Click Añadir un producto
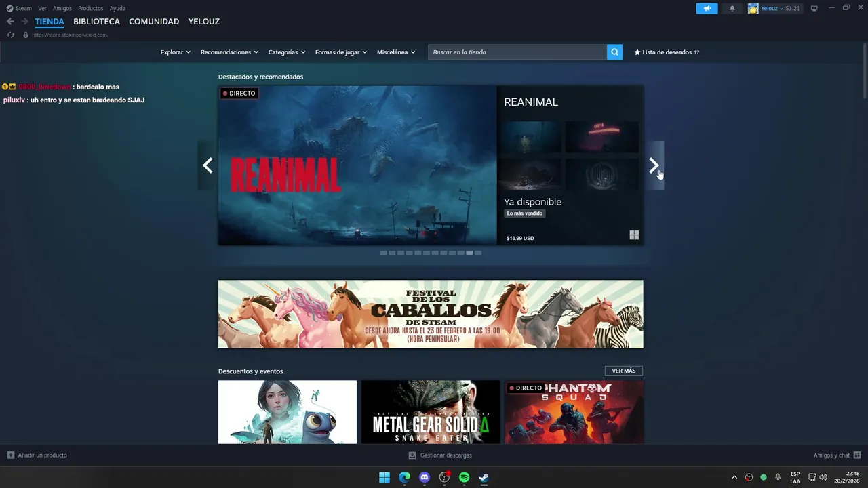 click(x=43, y=455)
